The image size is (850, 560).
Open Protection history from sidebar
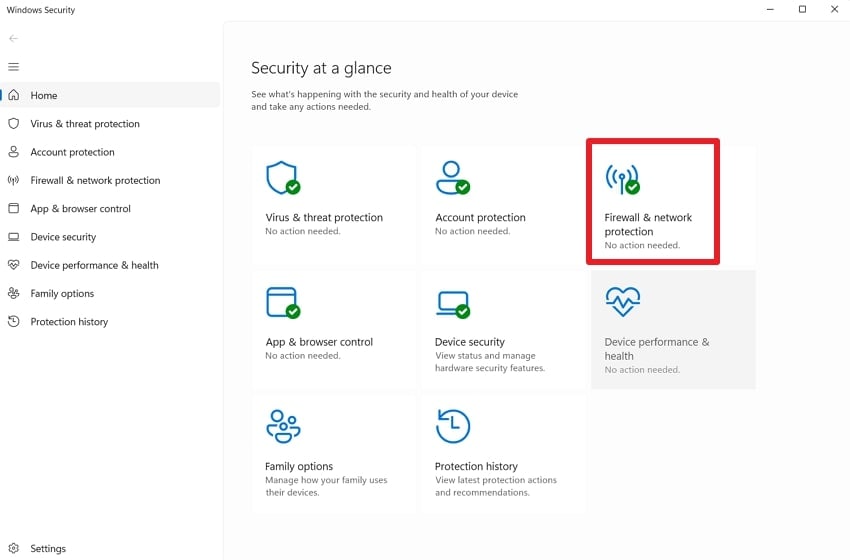[x=110, y=321]
